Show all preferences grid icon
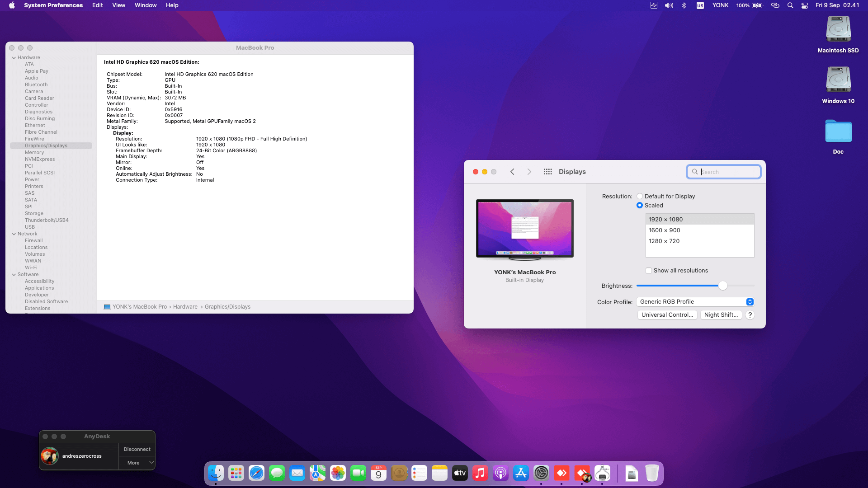The height and width of the screenshot is (488, 868). click(547, 172)
